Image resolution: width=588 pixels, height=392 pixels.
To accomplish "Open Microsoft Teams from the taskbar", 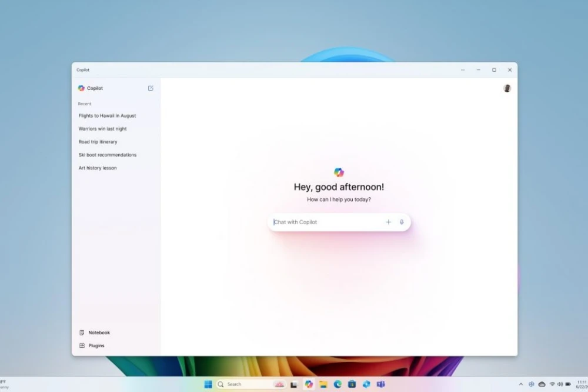I will click(380, 384).
